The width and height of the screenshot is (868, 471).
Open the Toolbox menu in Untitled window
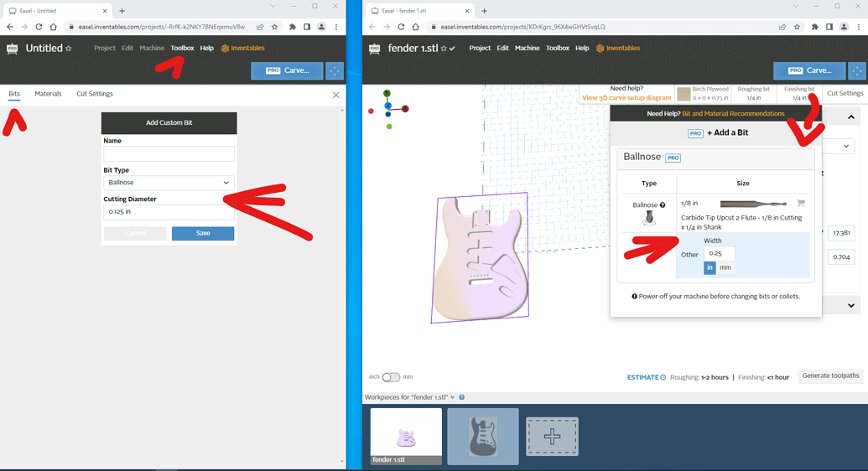click(x=182, y=49)
